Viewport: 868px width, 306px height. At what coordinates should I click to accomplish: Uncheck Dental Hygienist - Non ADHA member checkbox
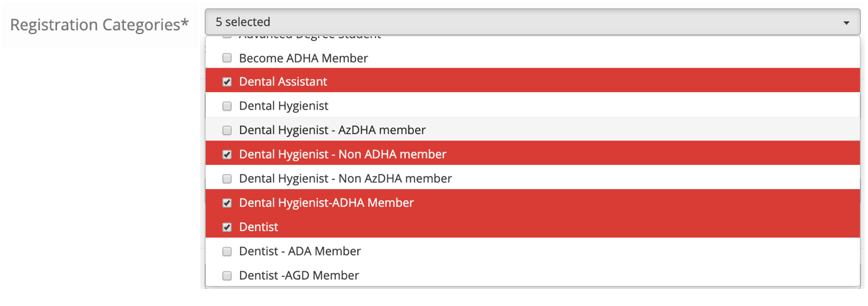[x=227, y=154]
